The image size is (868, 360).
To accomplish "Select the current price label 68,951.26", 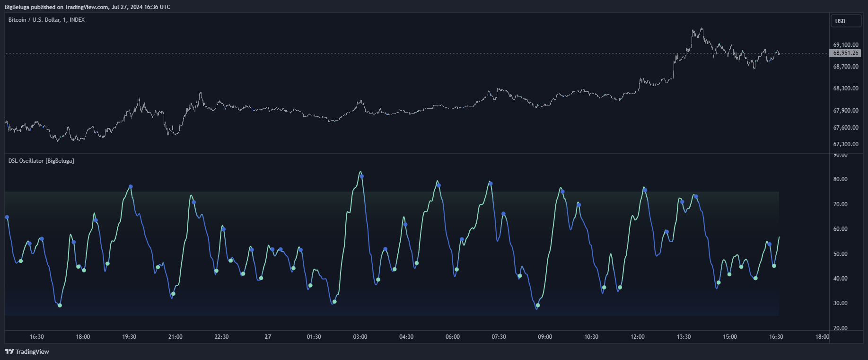I will coord(845,53).
